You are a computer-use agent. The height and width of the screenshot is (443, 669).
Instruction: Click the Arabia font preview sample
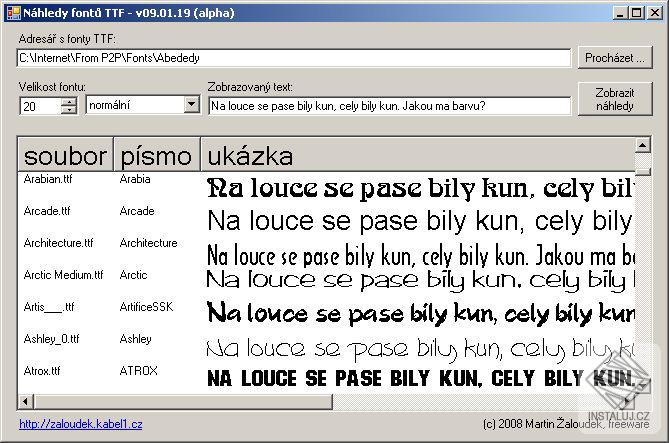click(420, 188)
